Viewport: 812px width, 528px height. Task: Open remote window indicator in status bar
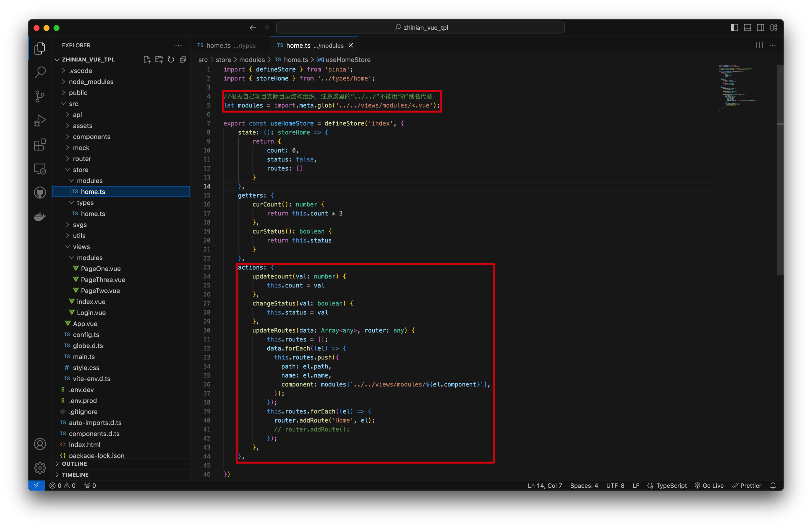36,485
